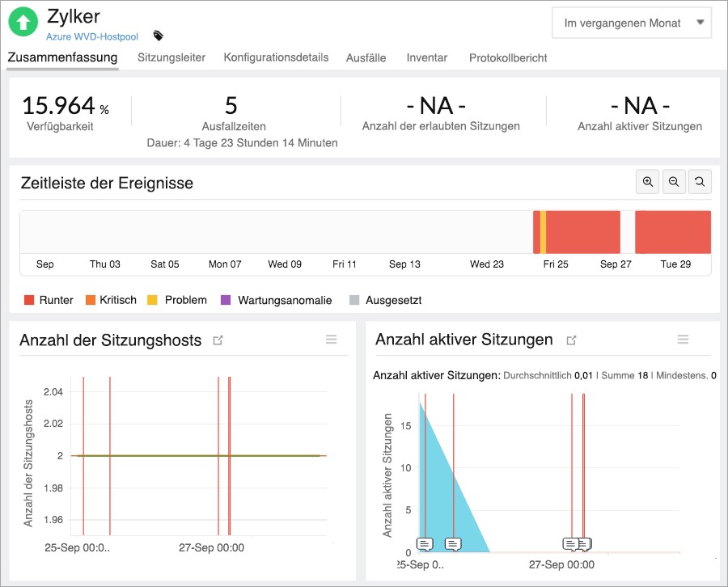Click the Kritisch color swatch in the legend
Image resolution: width=728 pixels, height=587 pixels.
tap(91, 299)
